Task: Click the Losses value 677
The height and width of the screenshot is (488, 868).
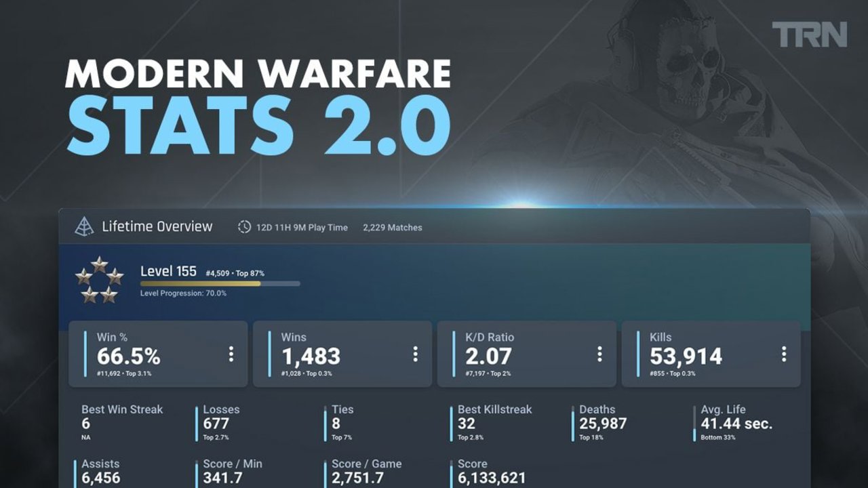Action: [216, 424]
